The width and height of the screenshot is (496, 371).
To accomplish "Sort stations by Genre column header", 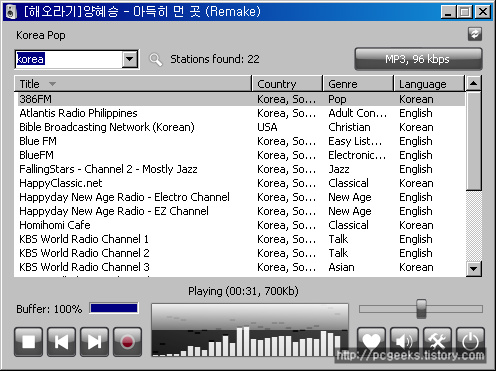I will tap(358, 84).
